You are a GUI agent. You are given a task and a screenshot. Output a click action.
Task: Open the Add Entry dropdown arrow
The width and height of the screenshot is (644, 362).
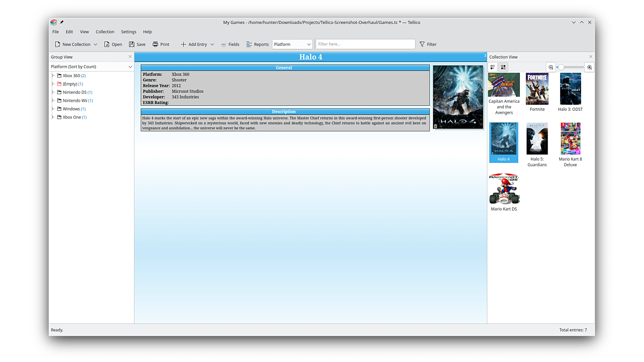[212, 45]
